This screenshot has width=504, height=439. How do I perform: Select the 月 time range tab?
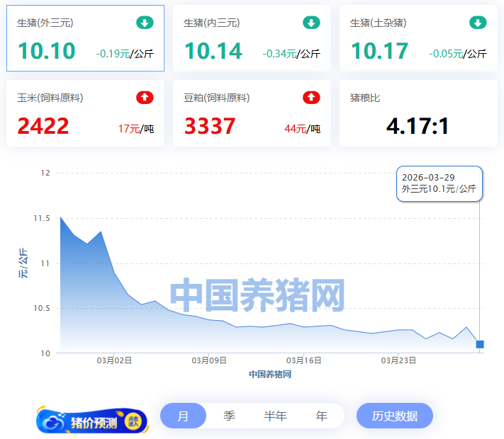[183, 416]
